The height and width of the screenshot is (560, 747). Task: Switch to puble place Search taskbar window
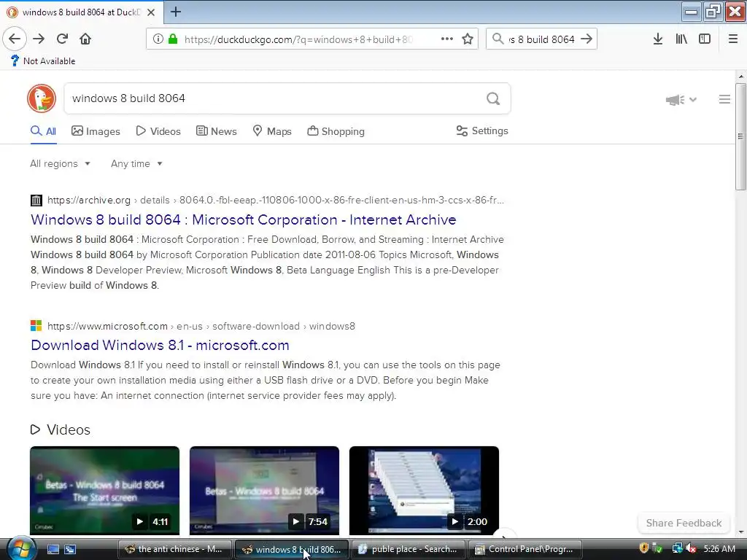[409, 549]
